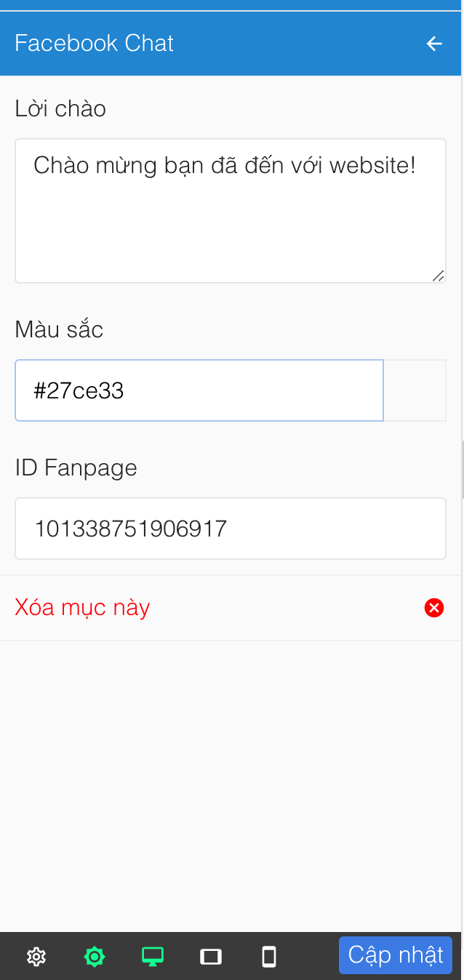Click empty panel area below the delete row
This screenshot has height=980, width=464.
[230, 785]
